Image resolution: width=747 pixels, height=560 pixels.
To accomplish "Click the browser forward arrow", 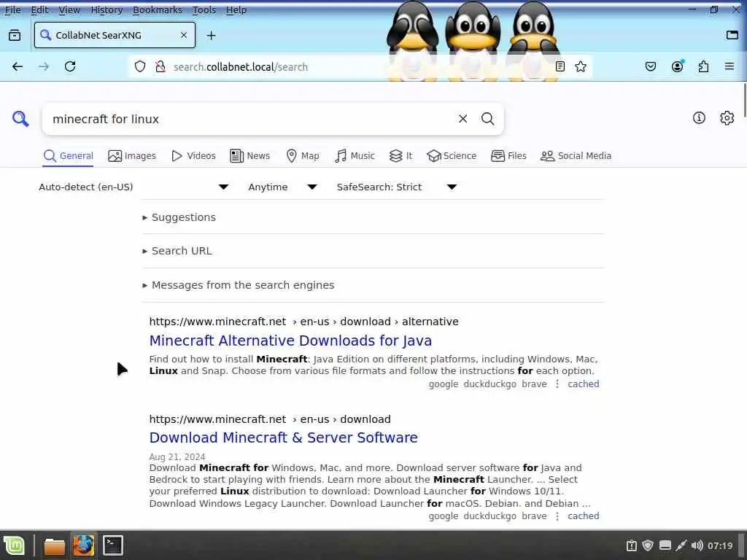I will (x=44, y=66).
